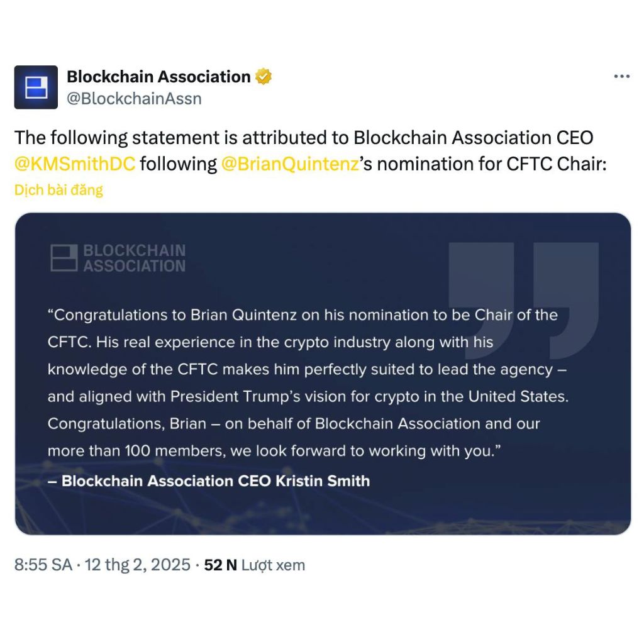Open the @KMSmithDC mention
This screenshot has width=644, height=644.
click(75, 164)
